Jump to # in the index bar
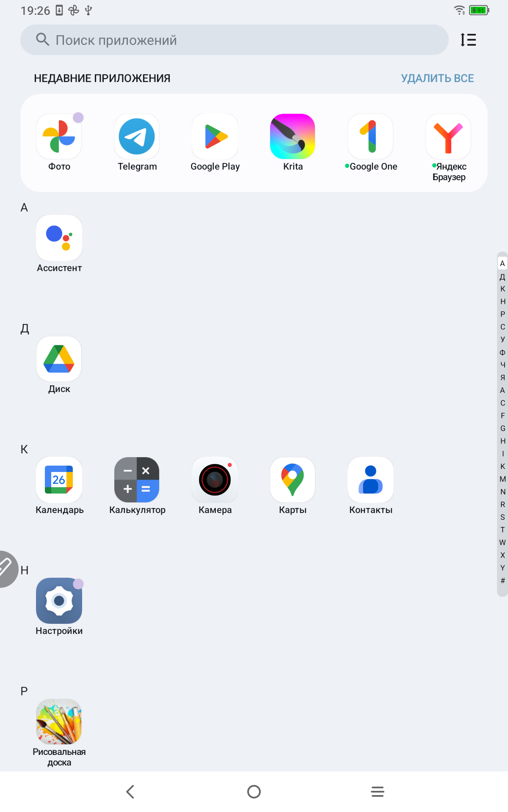 coord(502,581)
